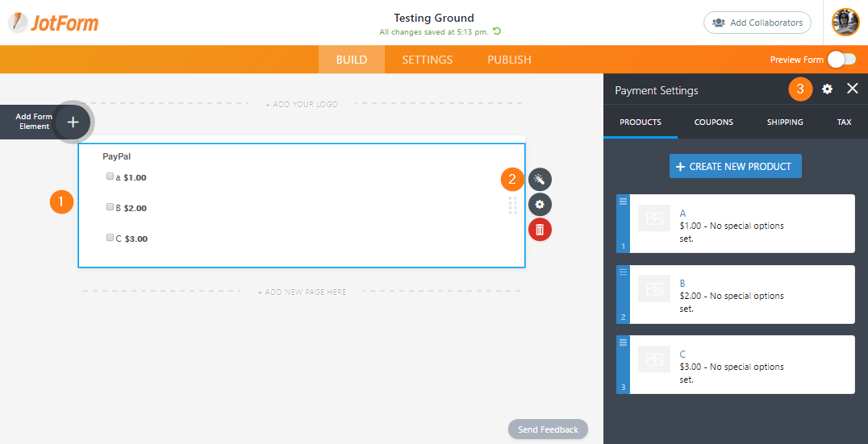Close the Payment Settings panel
Screen dimensions: 868x444
pos(852,89)
